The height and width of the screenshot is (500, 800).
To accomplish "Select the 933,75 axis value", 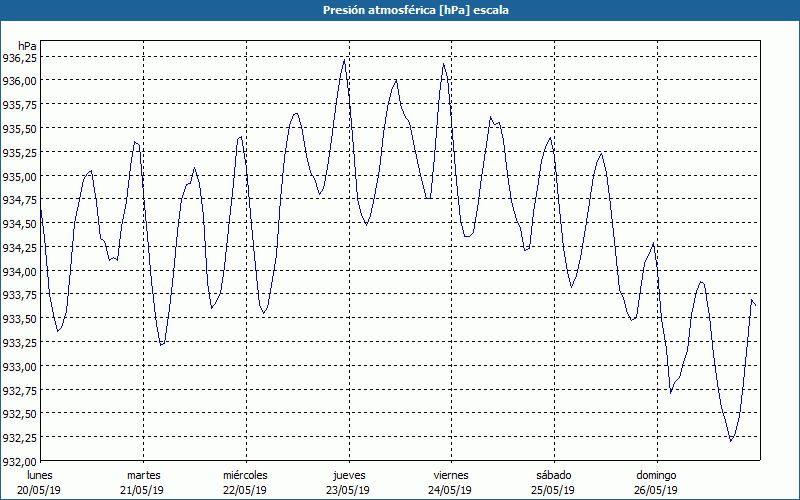I will point(20,294).
